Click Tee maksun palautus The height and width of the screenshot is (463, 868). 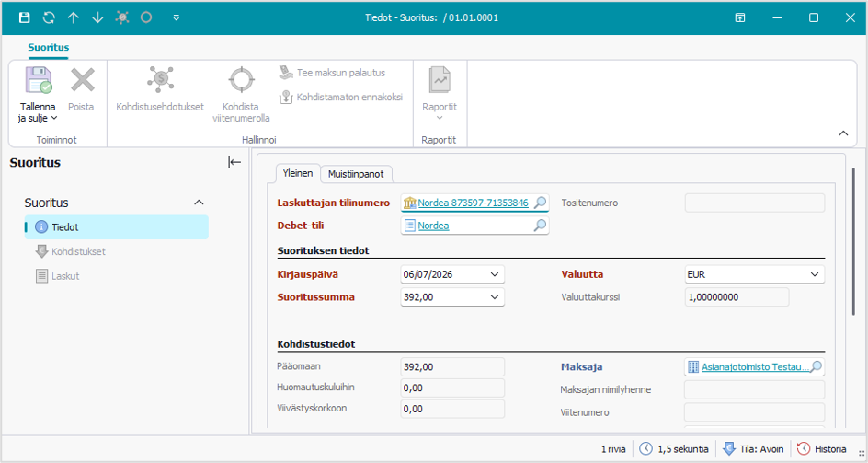click(332, 73)
